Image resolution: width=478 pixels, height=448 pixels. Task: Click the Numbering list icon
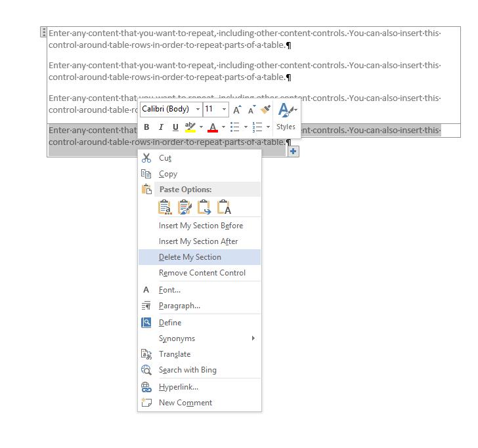[257, 127]
